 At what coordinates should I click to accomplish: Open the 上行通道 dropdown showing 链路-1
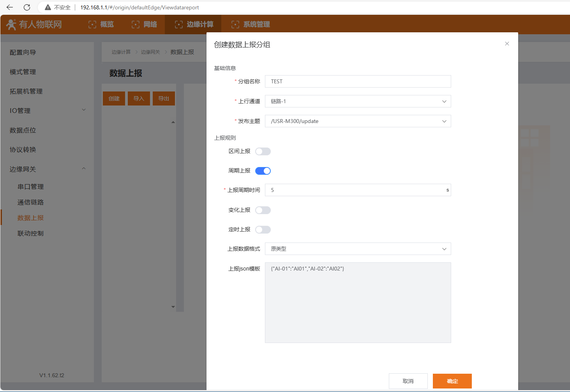click(x=358, y=101)
